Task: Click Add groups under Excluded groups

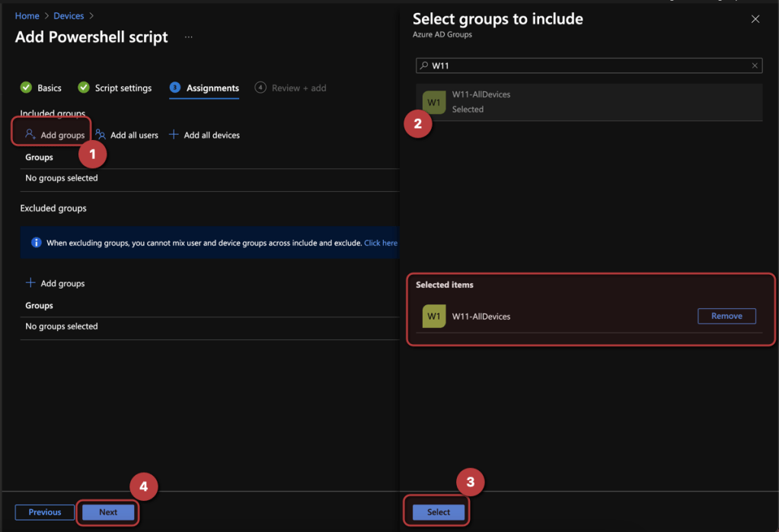Action: click(x=54, y=283)
